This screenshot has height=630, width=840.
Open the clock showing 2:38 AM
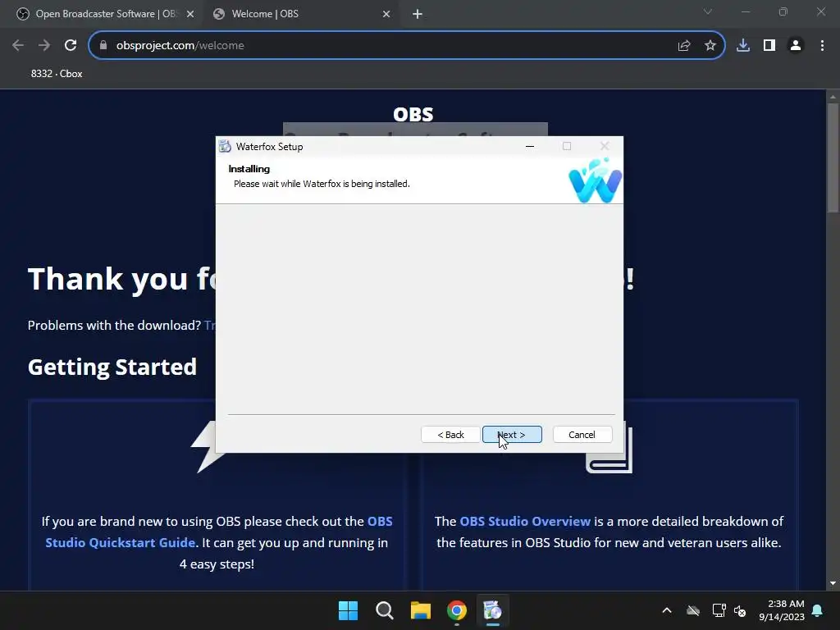pyautogui.click(x=782, y=610)
